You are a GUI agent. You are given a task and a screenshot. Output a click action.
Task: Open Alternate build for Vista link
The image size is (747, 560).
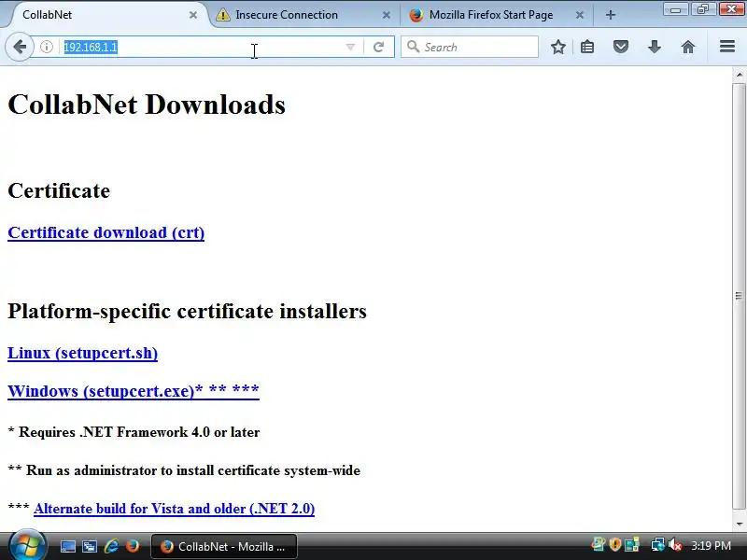click(x=175, y=509)
